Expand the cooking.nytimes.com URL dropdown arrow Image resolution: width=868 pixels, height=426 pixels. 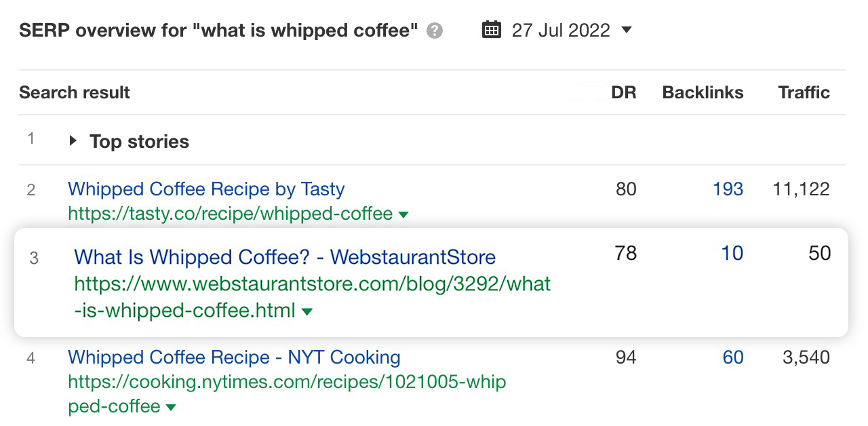[171, 407]
